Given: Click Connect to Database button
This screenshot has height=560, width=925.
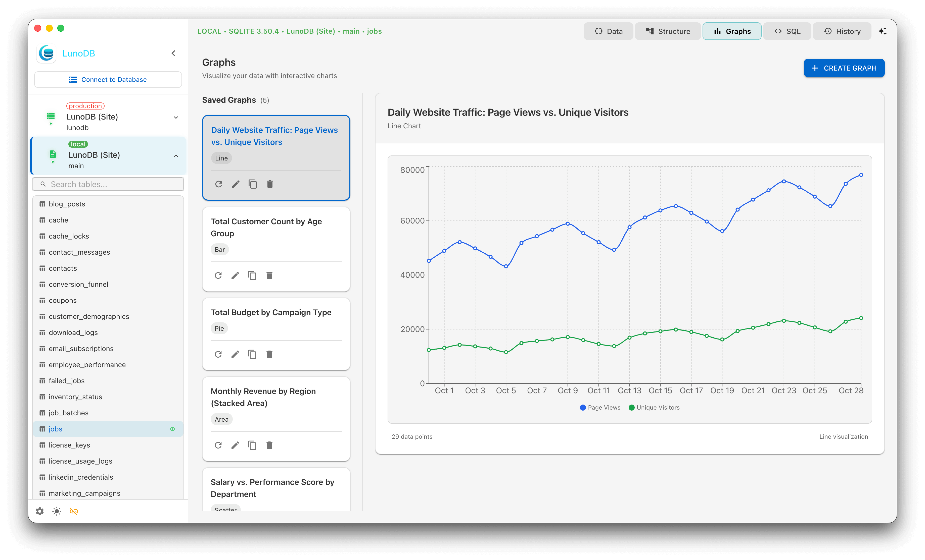Looking at the screenshot, I should pos(108,80).
